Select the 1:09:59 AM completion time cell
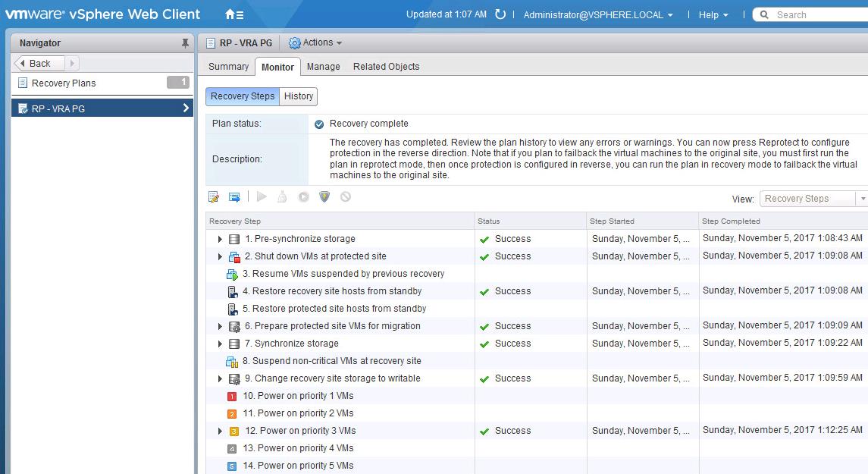 click(782, 378)
